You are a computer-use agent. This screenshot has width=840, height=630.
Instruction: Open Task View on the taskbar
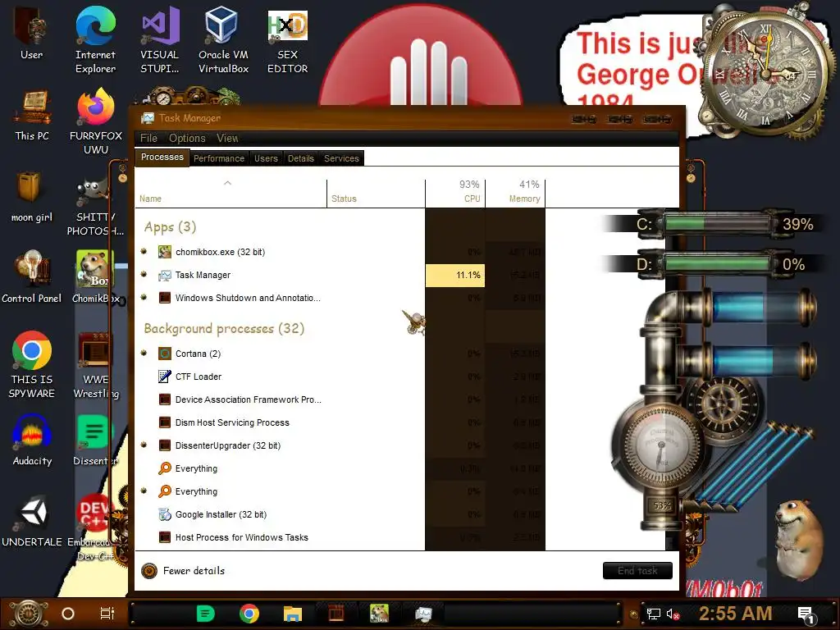[107, 614]
